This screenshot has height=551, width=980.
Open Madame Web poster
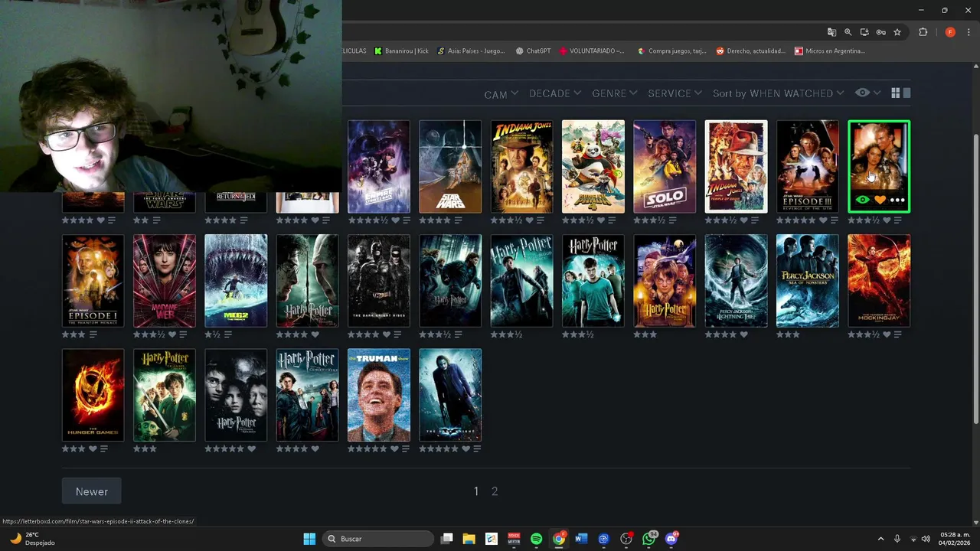(x=165, y=281)
